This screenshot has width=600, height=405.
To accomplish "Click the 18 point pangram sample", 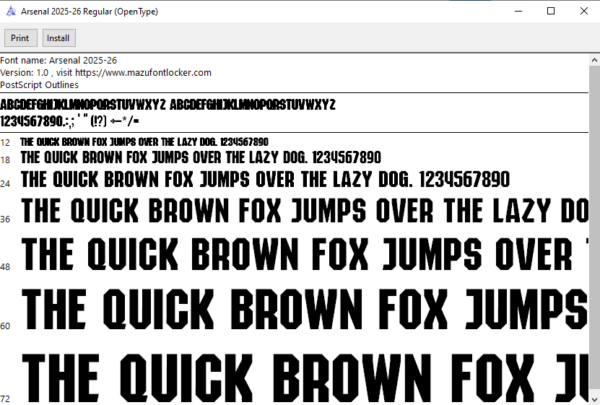I will [201, 157].
